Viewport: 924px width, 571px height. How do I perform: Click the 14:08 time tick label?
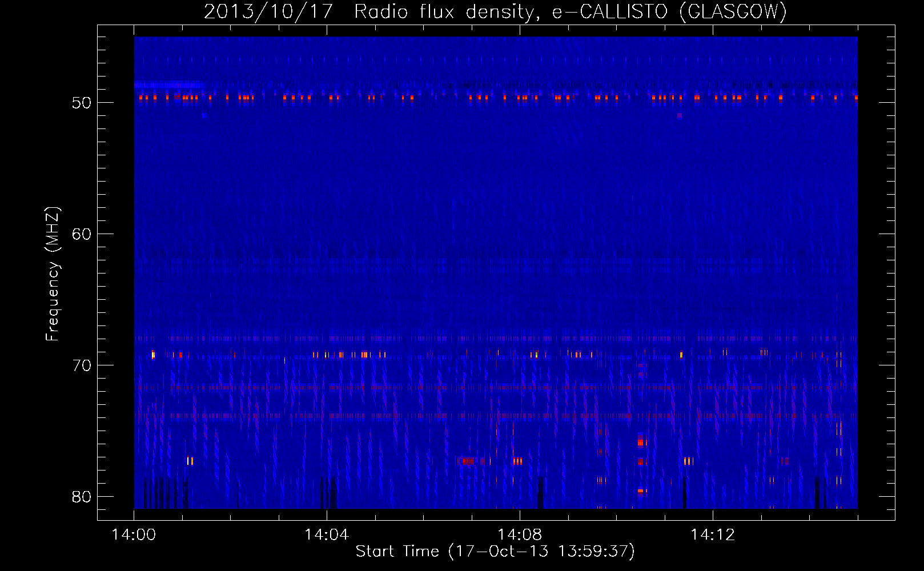click(x=520, y=535)
